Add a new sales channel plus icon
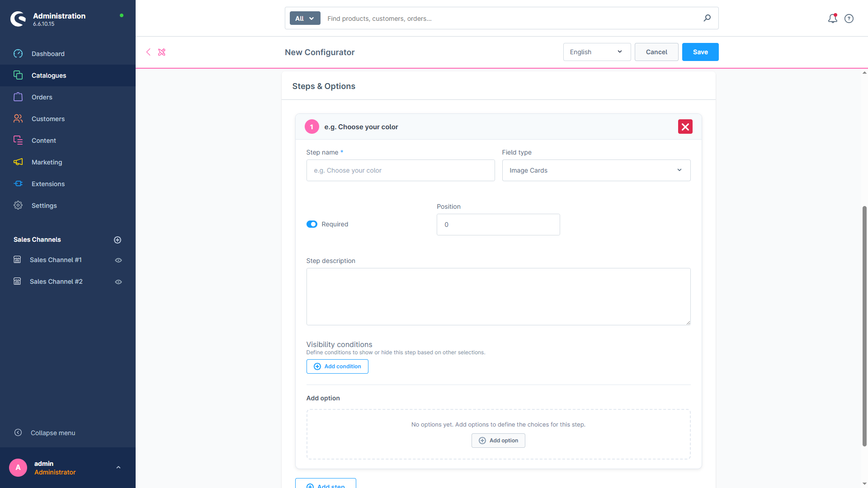The height and width of the screenshot is (488, 868). pyautogui.click(x=118, y=240)
